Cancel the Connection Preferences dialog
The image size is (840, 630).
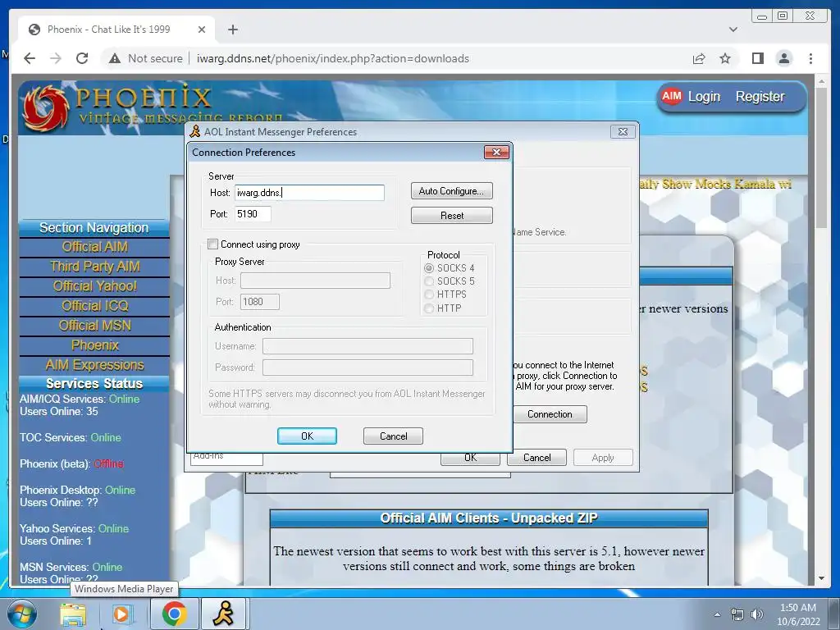coord(393,436)
